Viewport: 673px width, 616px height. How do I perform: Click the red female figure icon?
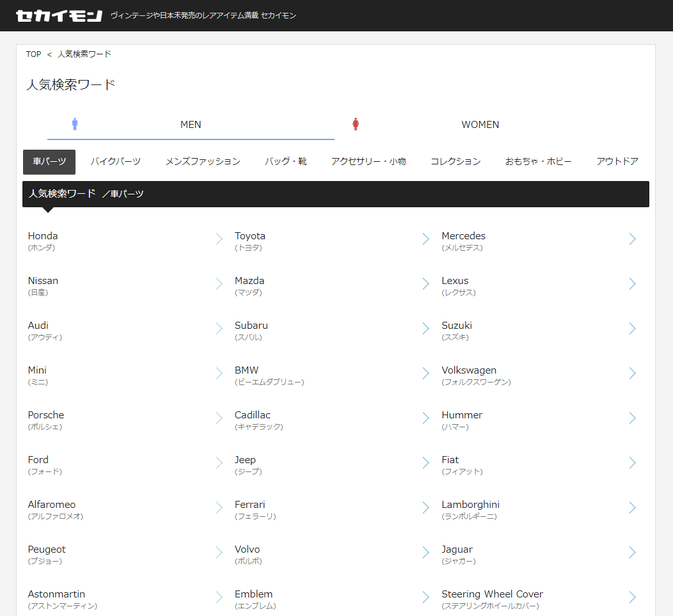356,124
